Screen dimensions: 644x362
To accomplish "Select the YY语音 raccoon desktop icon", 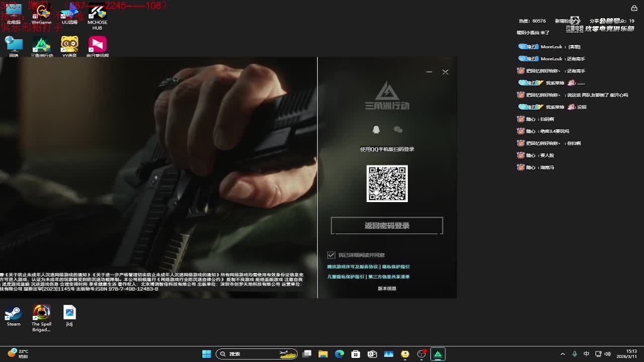I will pos(69,46).
